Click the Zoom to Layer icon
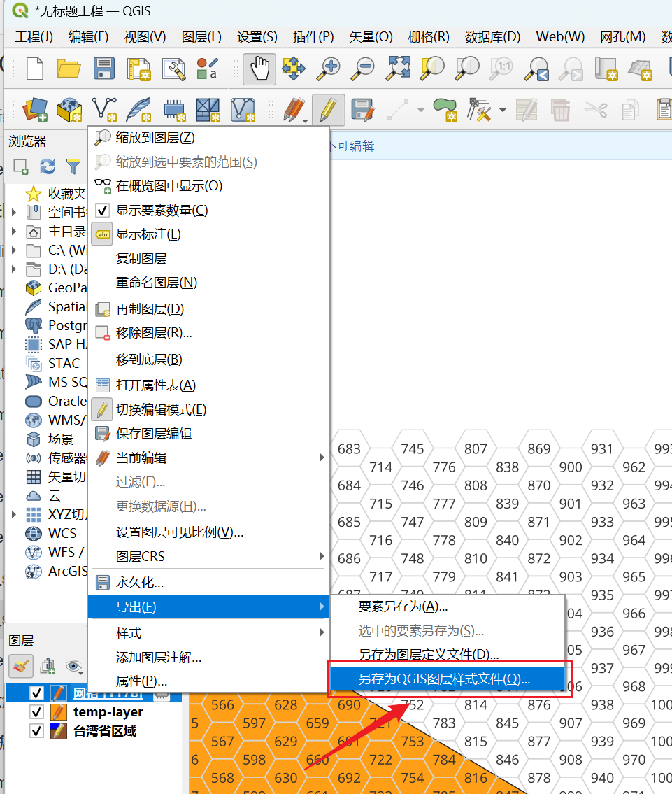The width and height of the screenshot is (672, 794). [468, 69]
